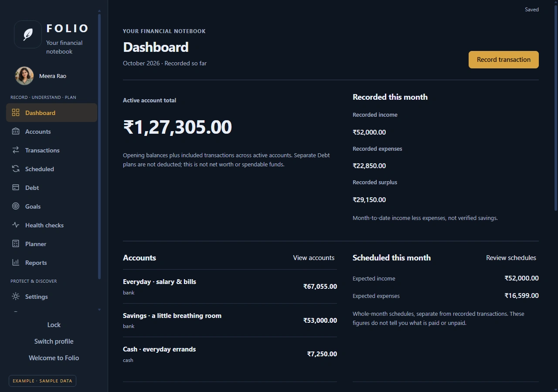558x392 pixels.
Task: Click the Review schedules link
Action: (511, 258)
